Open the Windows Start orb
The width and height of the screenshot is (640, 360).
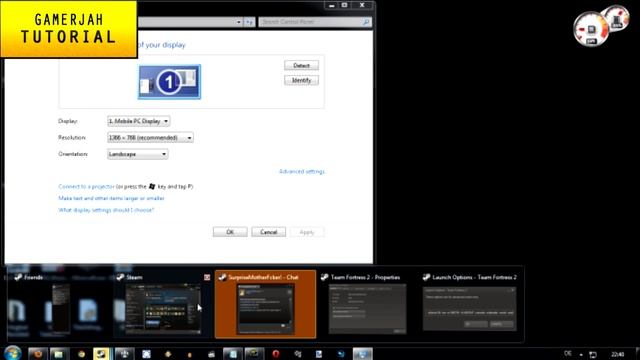pyautogui.click(x=13, y=353)
